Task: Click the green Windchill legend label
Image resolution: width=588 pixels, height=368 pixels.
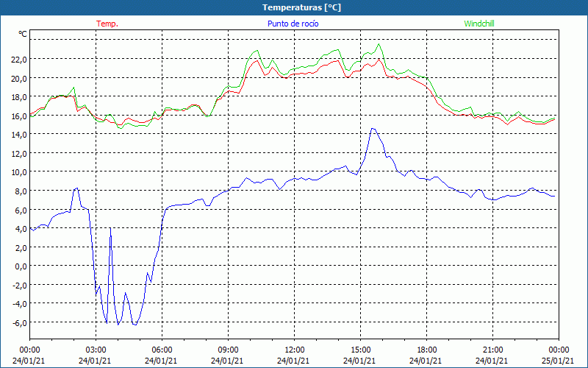Action: [x=479, y=24]
